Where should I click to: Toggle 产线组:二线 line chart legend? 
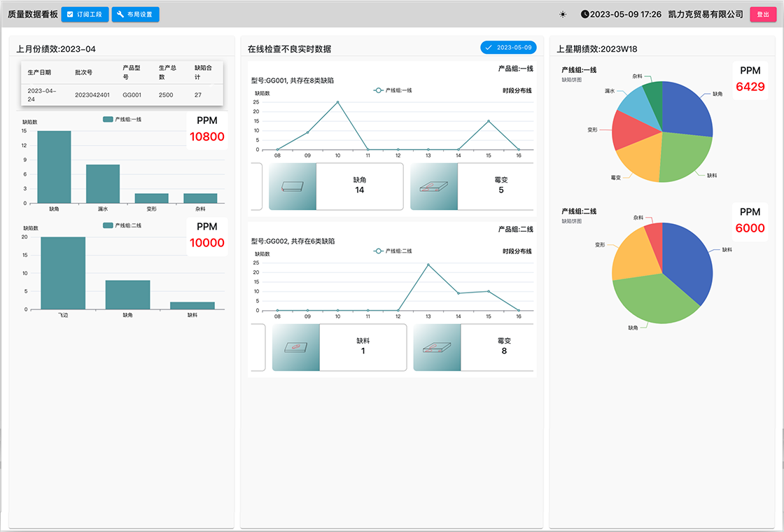pos(393,251)
